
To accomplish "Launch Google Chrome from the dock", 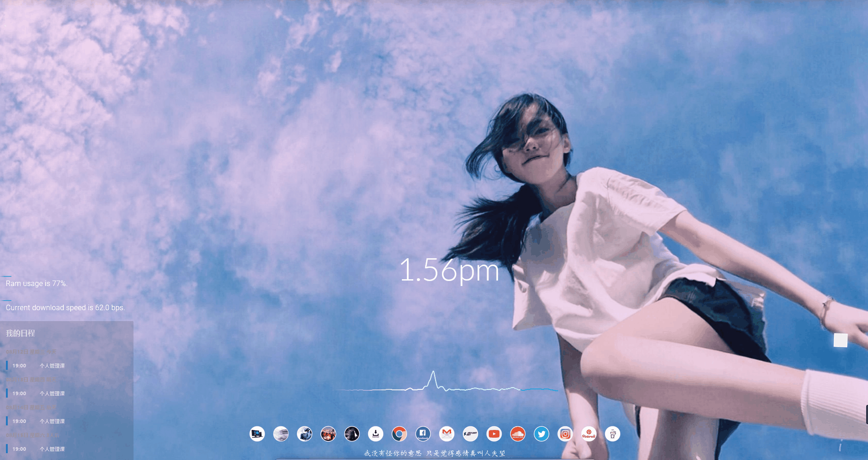I will click(399, 434).
